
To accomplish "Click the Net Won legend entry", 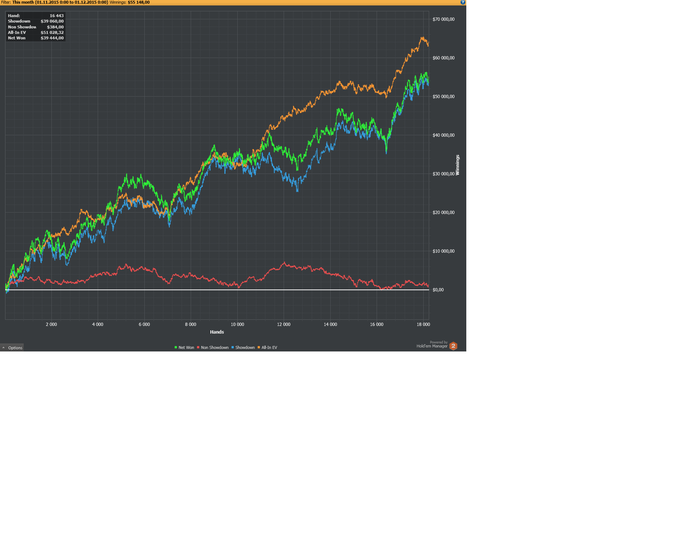I will click(x=184, y=347).
